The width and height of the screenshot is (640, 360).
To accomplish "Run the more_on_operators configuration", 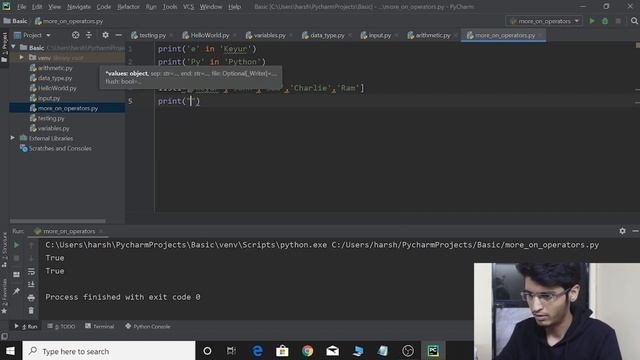I will click(592, 21).
